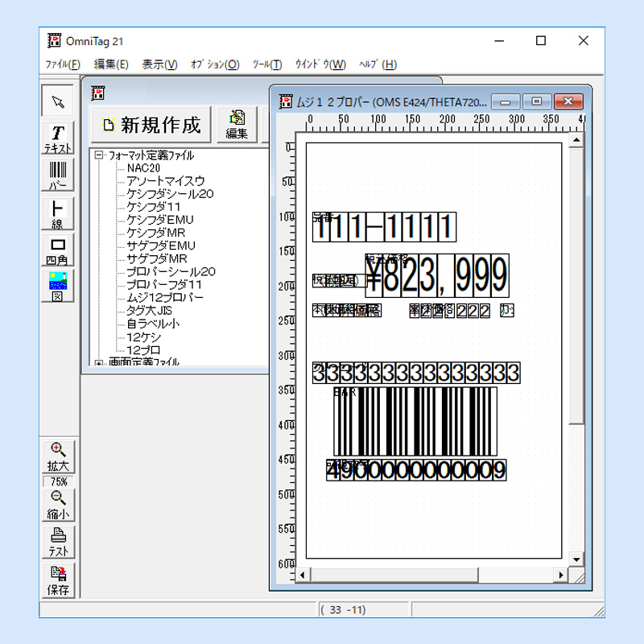Select the 3333333333333 code text field

click(x=416, y=373)
